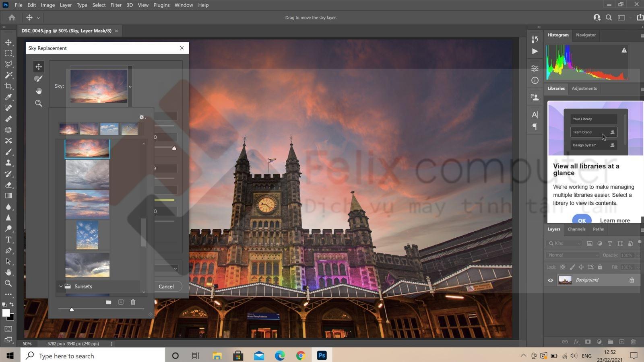Click the sky presets gear settings icon
This screenshot has width=644, height=362.
(142, 117)
